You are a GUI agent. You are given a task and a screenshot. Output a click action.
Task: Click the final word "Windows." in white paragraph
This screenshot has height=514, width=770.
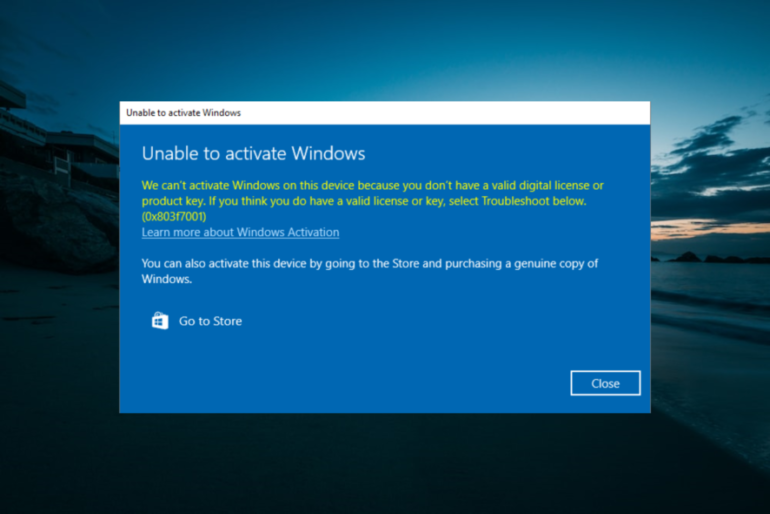[166, 280]
